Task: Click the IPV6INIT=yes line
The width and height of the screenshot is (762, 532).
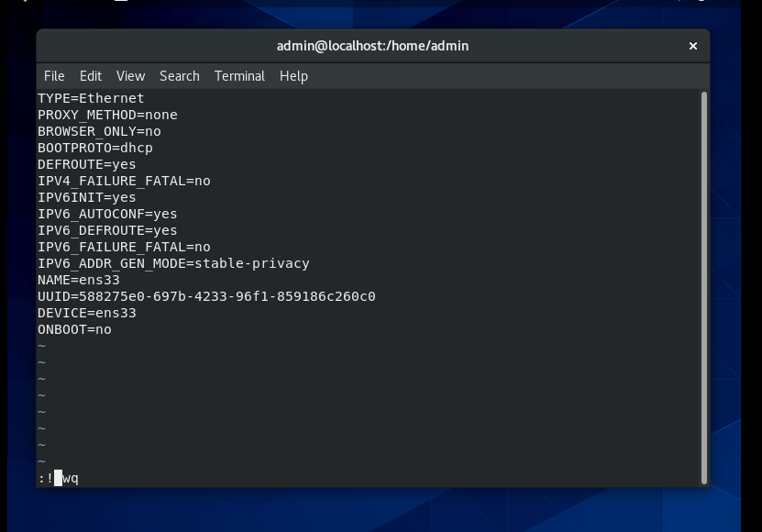Action: pyautogui.click(x=86, y=197)
